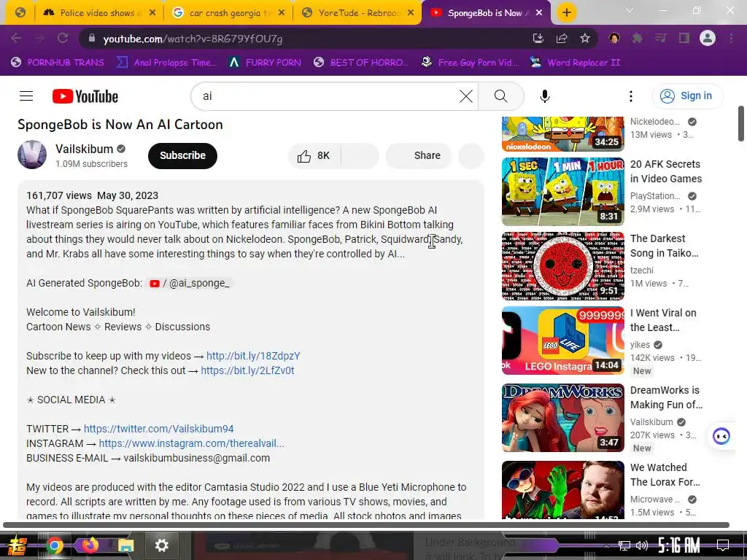Screen dimensions: 747x560
Task: Open BEST OF HORRO... bookmark
Action: coord(361,63)
